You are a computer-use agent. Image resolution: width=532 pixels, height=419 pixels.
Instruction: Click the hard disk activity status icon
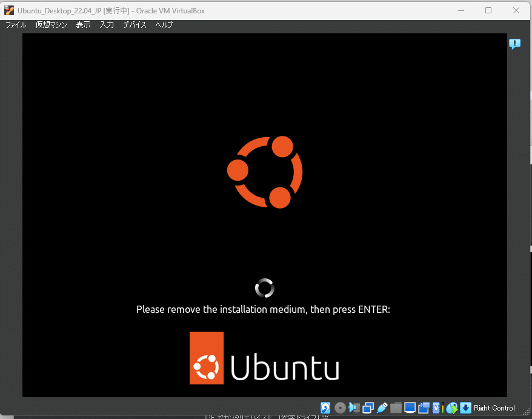coord(325,407)
